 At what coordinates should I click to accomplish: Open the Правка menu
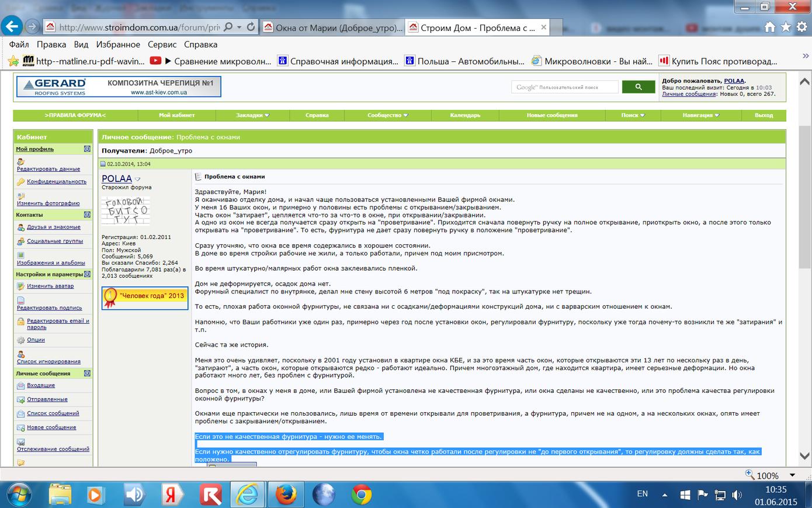(51, 44)
